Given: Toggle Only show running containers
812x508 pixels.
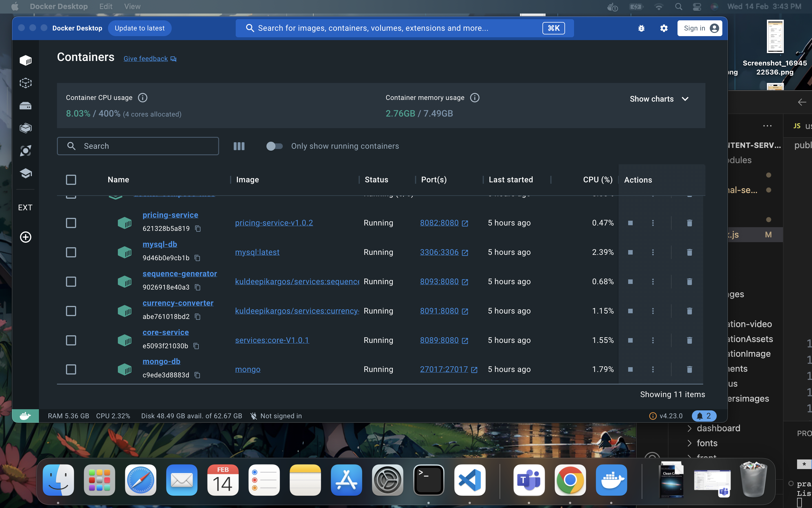Looking at the screenshot, I should 274,146.
